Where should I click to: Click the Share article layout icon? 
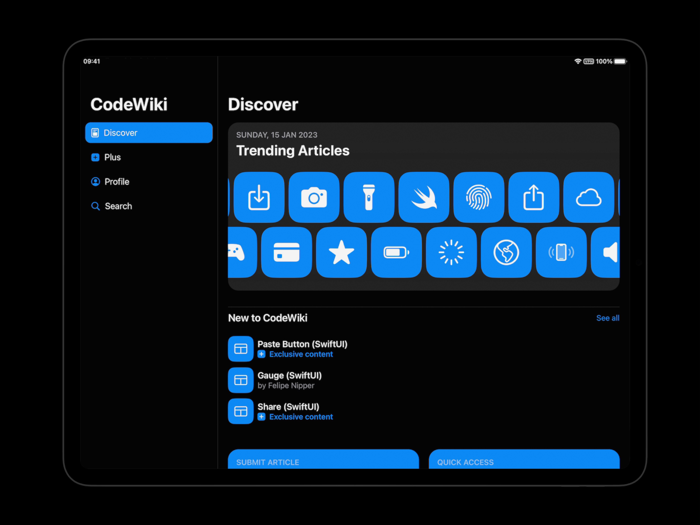(x=241, y=411)
